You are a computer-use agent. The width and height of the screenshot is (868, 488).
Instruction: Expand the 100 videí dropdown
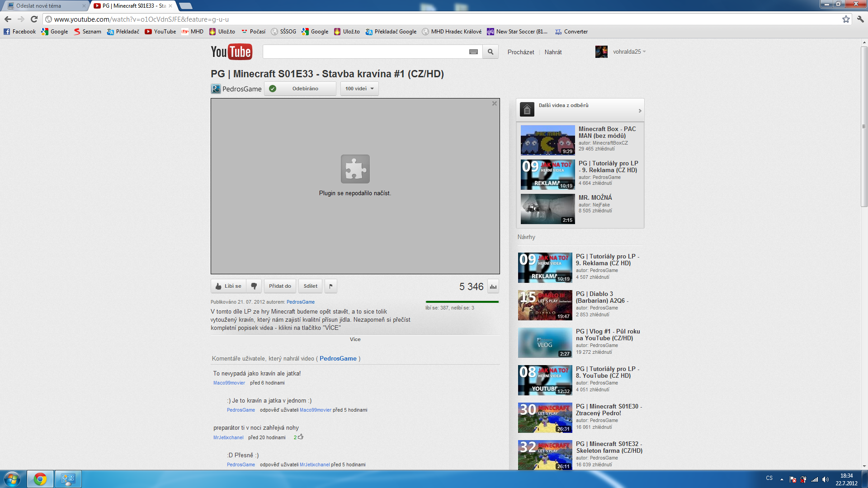[359, 89]
